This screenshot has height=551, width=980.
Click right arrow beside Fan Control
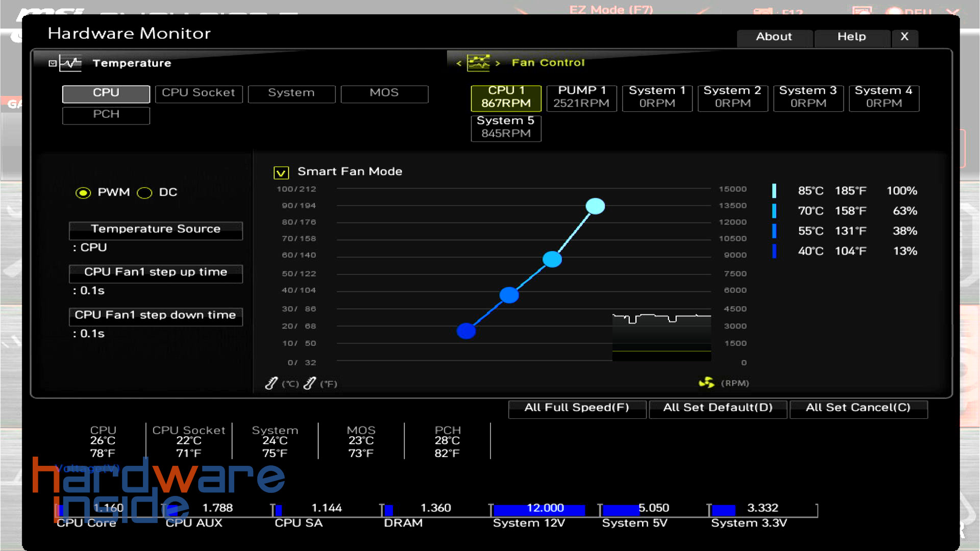click(498, 63)
